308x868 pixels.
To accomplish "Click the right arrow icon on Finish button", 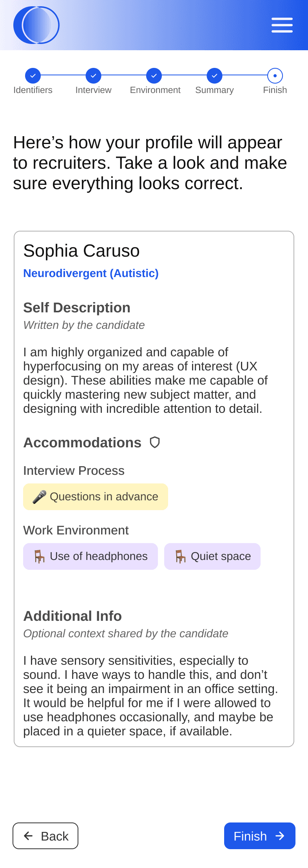I will tap(280, 836).
